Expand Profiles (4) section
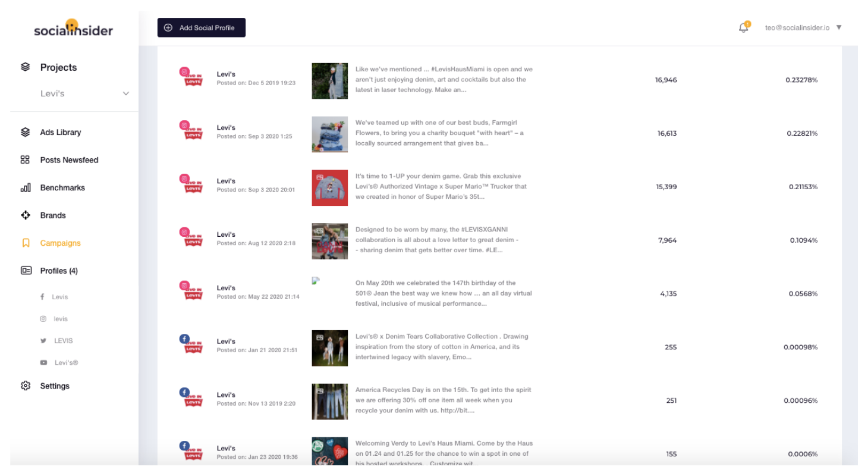The height and width of the screenshot is (476, 868). [59, 271]
